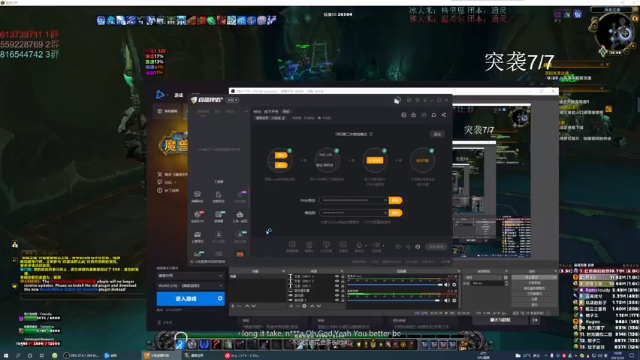Click transition properties gear icon
Screen dimensions: 640x360
coord(506,278)
